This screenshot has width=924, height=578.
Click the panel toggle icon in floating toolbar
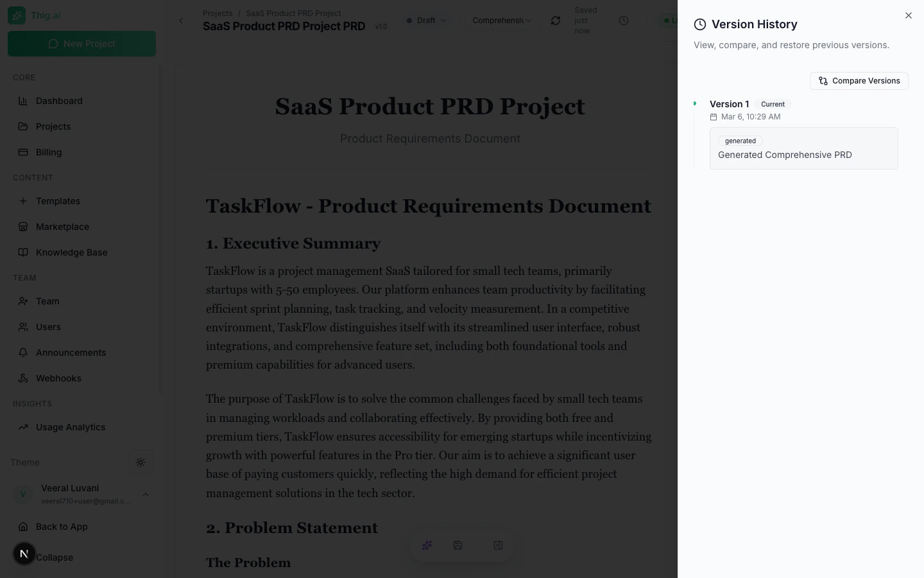click(x=498, y=545)
